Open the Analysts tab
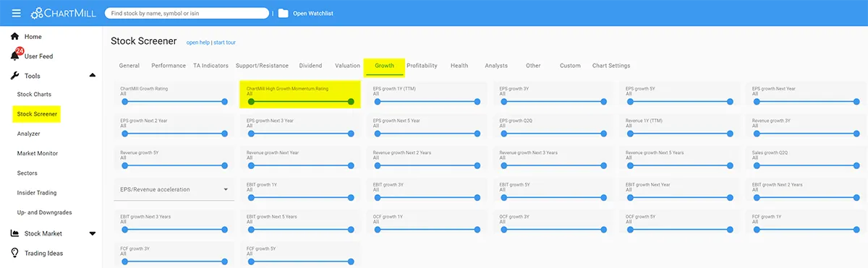Image resolution: width=868 pixels, height=268 pixels. (496, 66)
